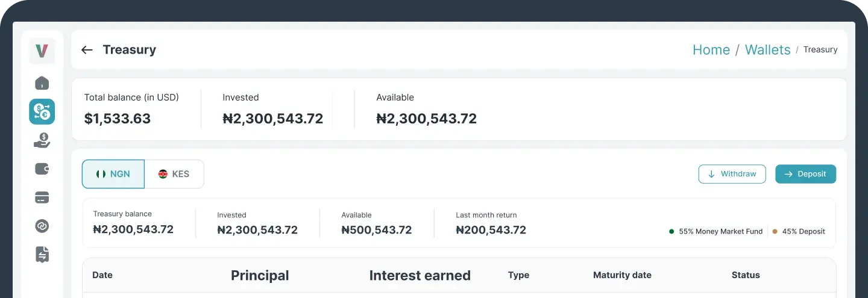
Task: Open the link chain sidebar icon
Action: [x=42, y=226]
